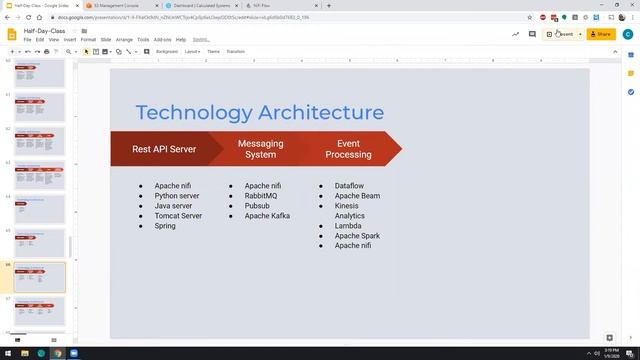Image resolution: width=640 pixels, height=360 pixels.
Task: Open the Format menu
Action: [x=88, y=40]
